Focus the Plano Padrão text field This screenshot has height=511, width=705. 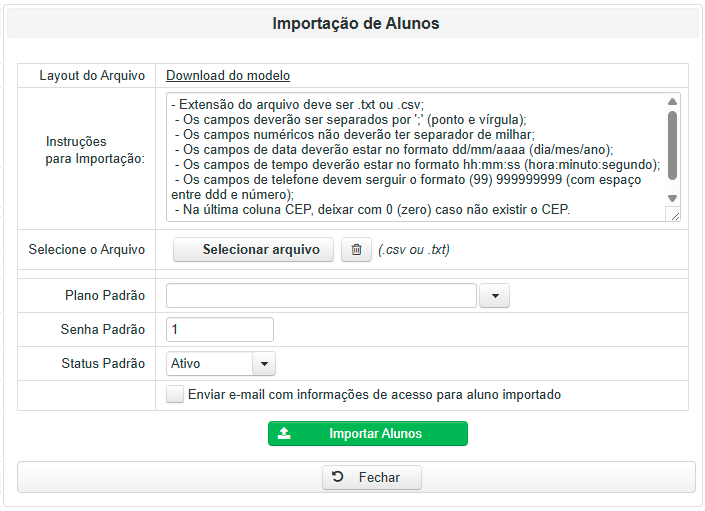[321, 296]
